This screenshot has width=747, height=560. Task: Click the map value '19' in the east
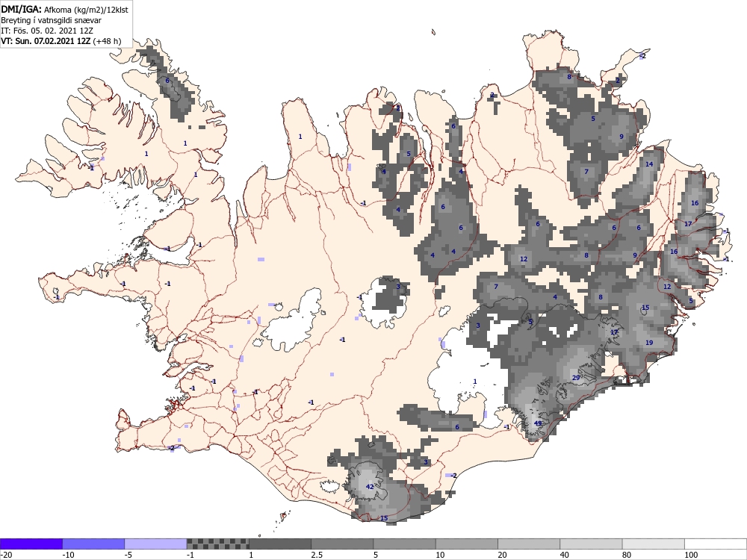tap(649, 343)
